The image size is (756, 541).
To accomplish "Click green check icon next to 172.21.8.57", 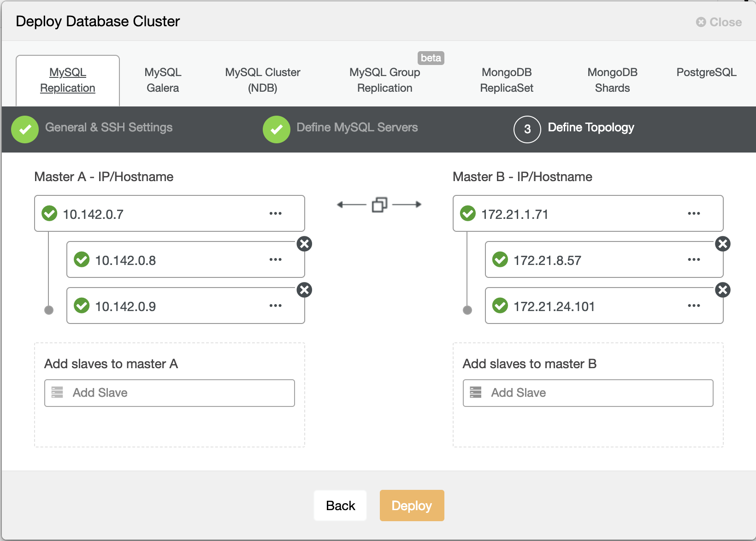I will [500, 259].
